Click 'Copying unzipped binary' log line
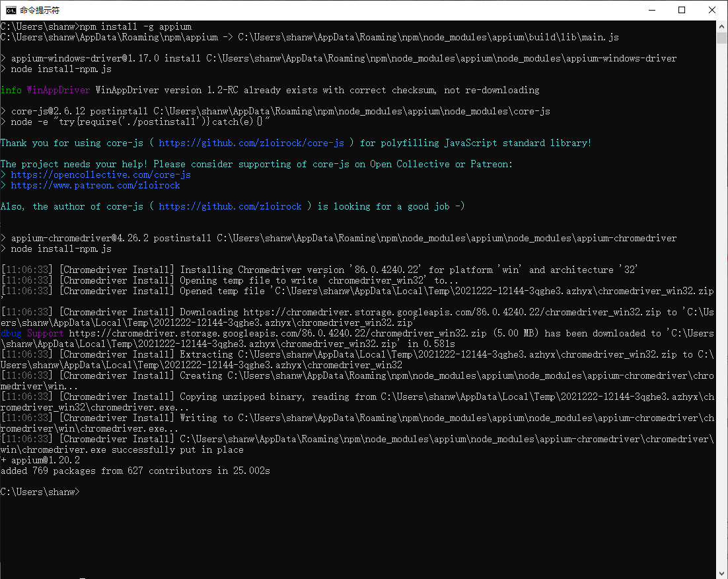This screenshot has width=728, height=579. coord(357,402)
